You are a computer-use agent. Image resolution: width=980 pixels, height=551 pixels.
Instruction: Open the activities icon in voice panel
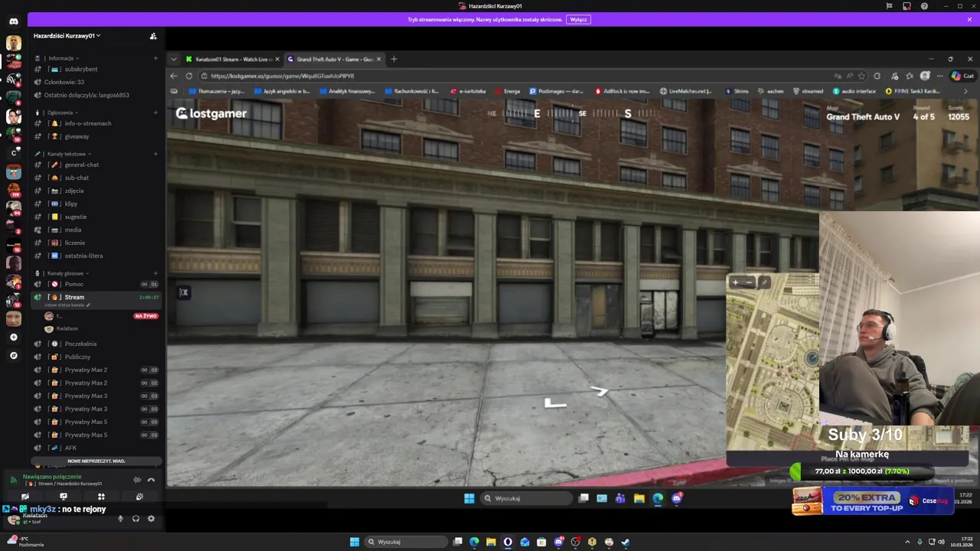tap(101, 497)
